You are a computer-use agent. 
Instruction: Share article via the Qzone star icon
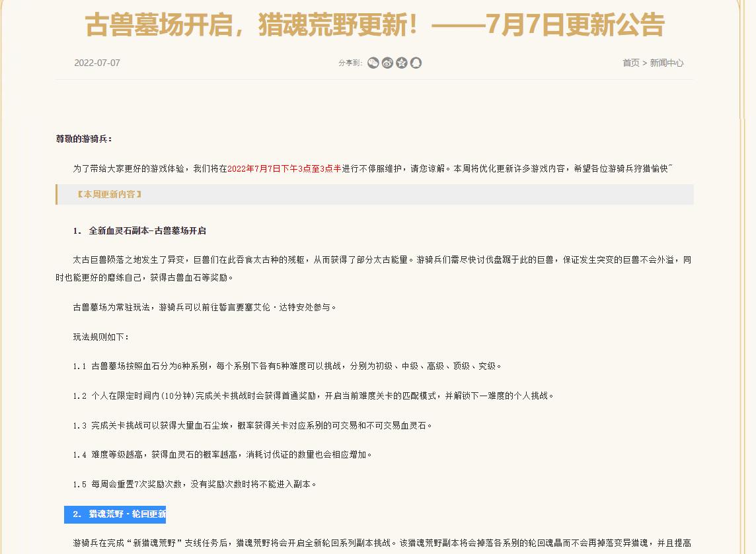[402, 63]
